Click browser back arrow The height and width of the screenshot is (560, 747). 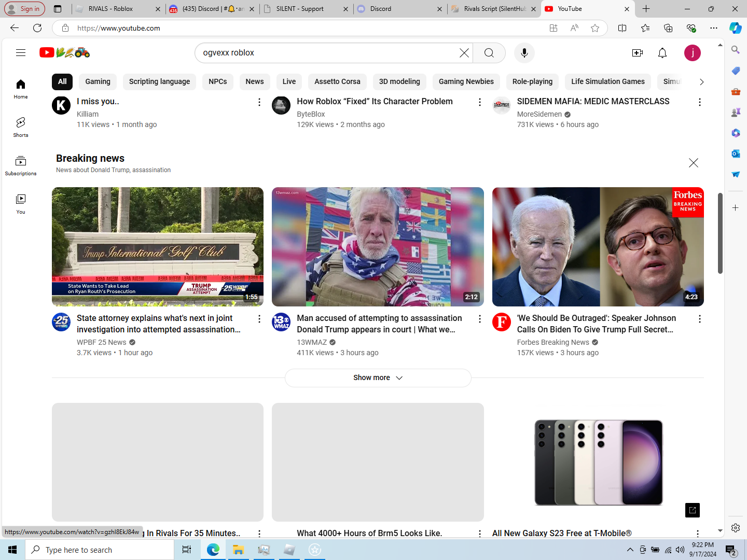click(15, 28)
